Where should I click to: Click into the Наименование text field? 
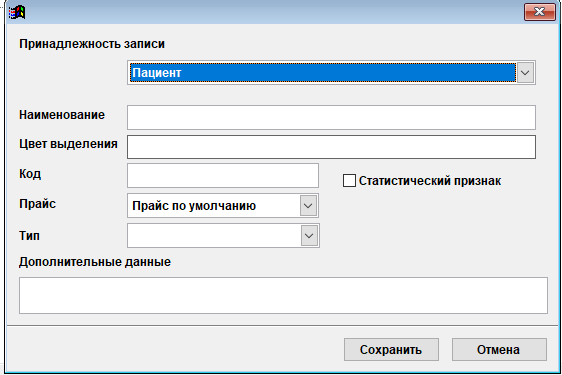(331, 117)
